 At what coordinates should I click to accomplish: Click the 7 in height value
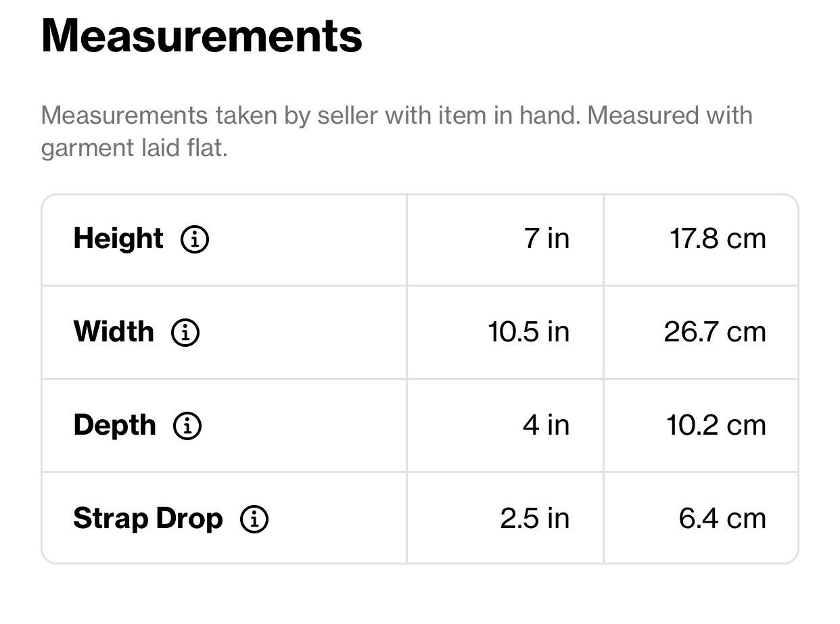click(546, 239)
